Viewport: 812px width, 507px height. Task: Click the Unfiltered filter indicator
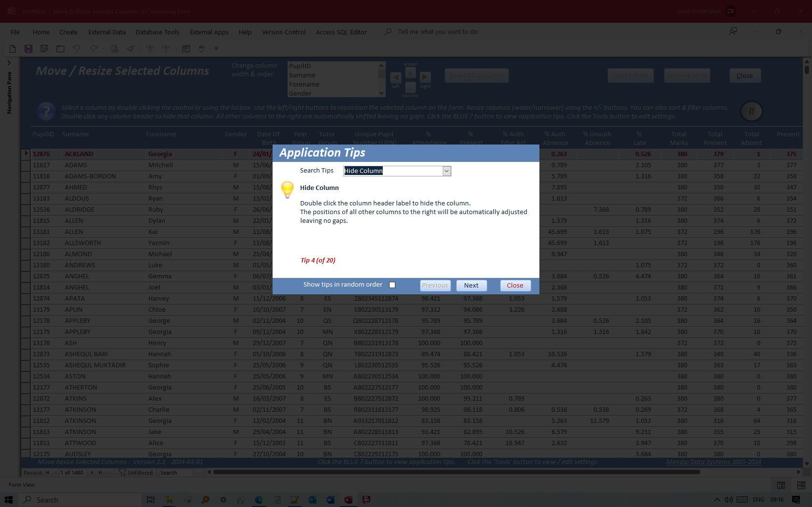point(136,473)
